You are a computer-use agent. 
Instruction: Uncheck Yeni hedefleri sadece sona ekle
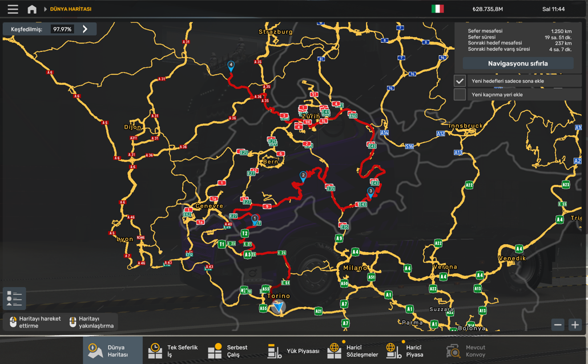coord(459,80)
